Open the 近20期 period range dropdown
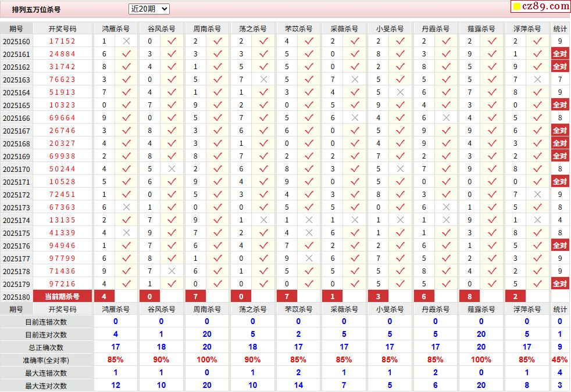Image resolution: width=571 pixels, height=392 pixels. 149,9
